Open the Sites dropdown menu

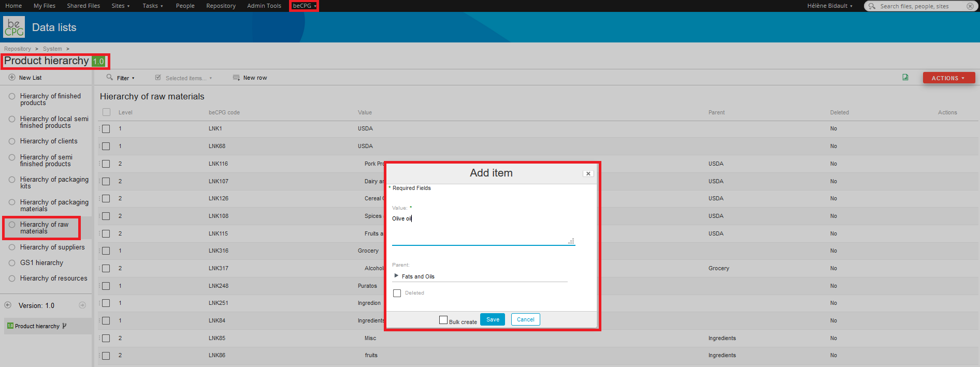121,6
